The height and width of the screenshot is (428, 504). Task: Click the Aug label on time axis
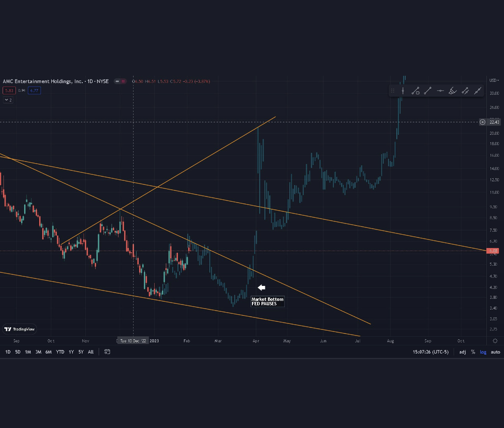pos(390,341)
